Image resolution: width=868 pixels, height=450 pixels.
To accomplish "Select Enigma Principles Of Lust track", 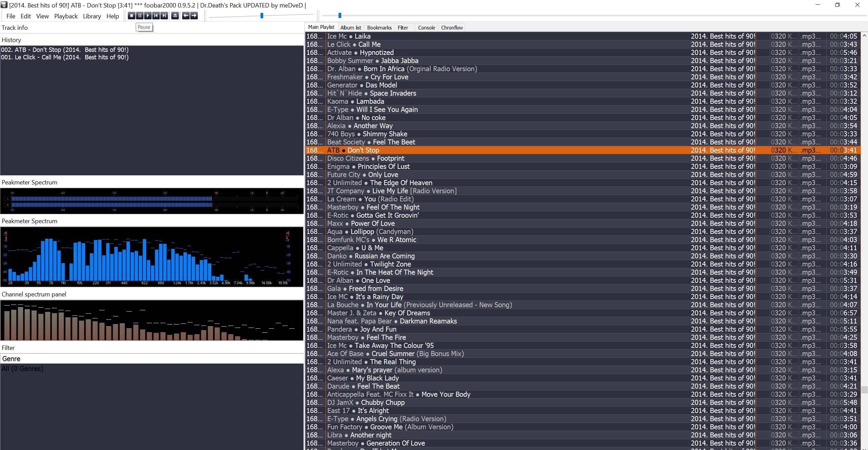I will 383,167.
